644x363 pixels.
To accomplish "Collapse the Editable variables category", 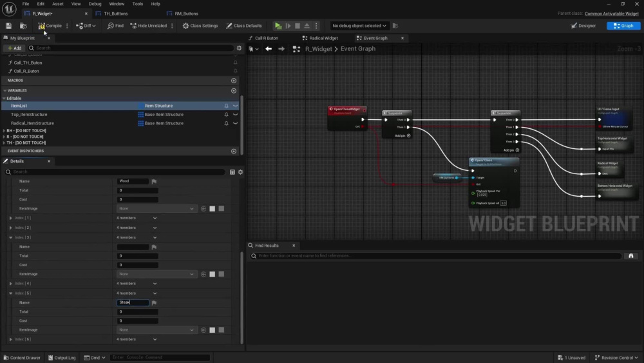I will [x=4, y=98].
